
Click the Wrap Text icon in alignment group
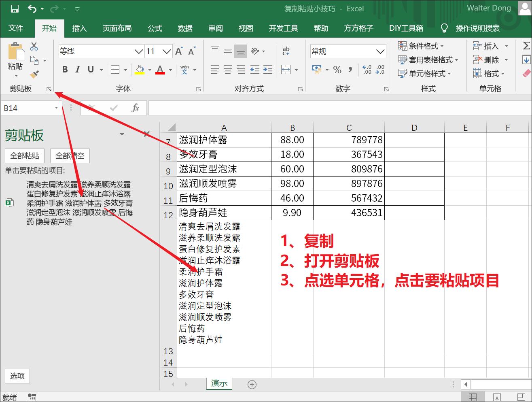286,50
